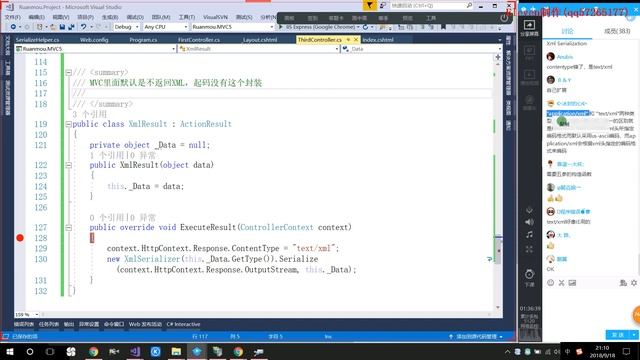The image size is (640, 360).
Task: Open the C# Interactive panel tab
Action: (183, 324)
